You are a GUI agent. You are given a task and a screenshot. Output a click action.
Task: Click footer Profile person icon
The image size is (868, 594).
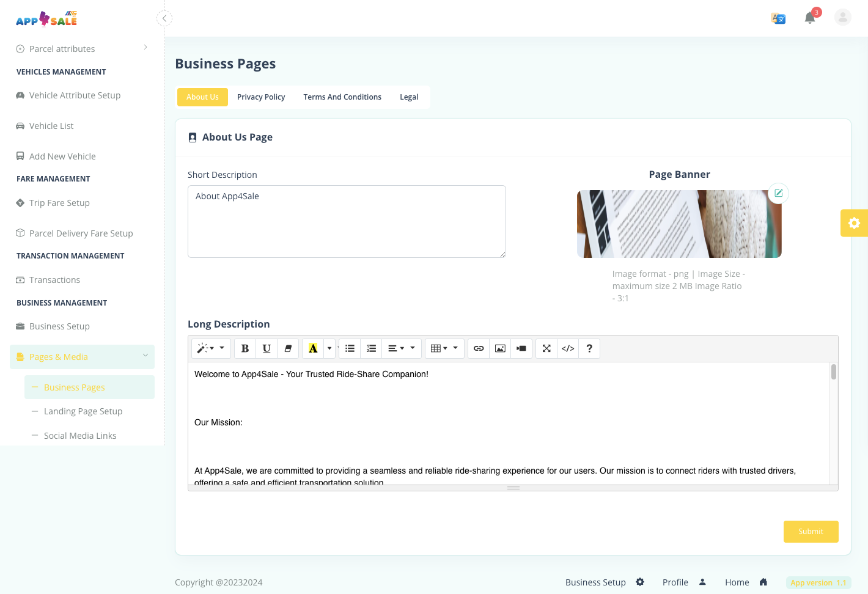click(702, 582)
